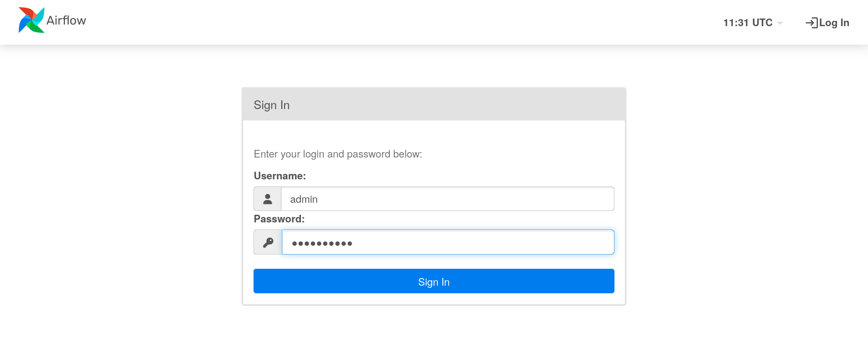Click the key icon beside password

(268, 242)
